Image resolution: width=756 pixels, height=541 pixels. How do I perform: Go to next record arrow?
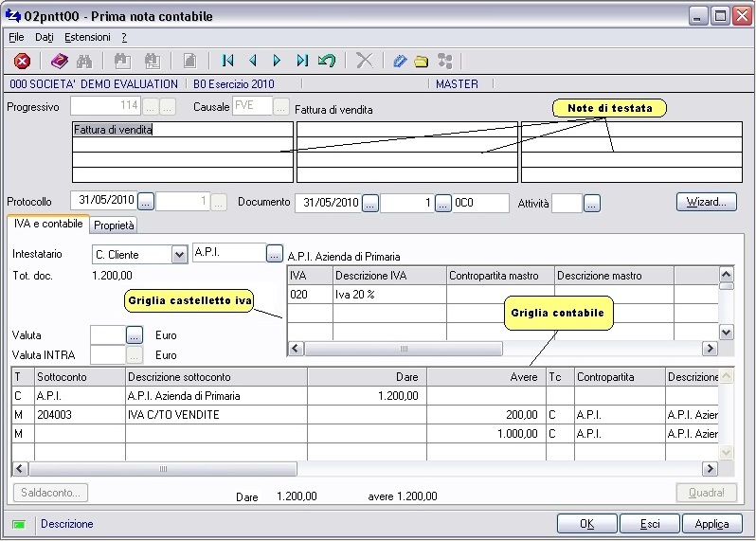277,61
